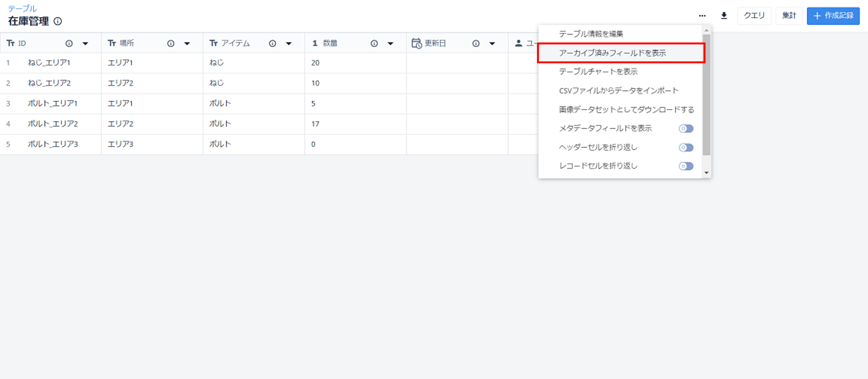
Task: Show info for the 在庫管理 table title
Action: pos(58,21)
